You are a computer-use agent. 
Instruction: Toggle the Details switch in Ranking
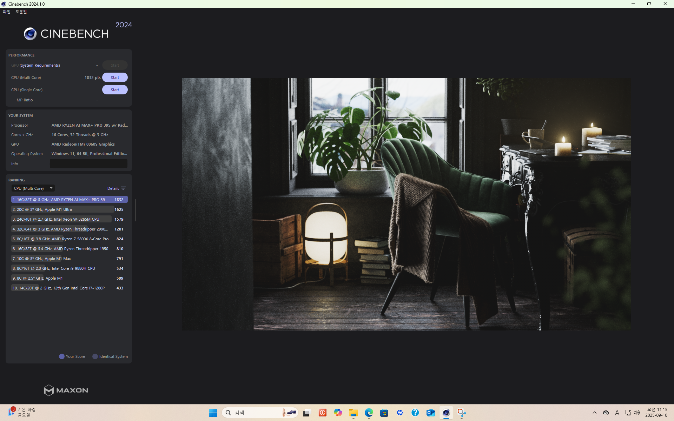124,188
